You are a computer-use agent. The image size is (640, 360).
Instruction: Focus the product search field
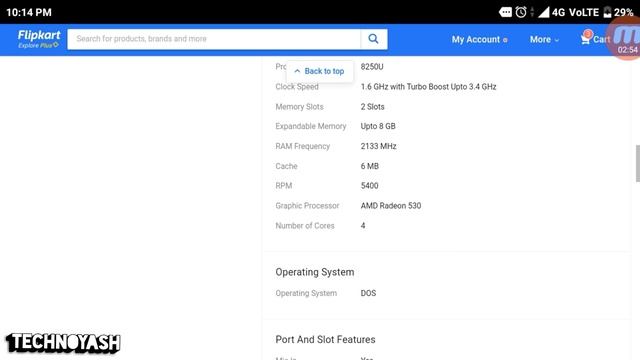[214, 39]
